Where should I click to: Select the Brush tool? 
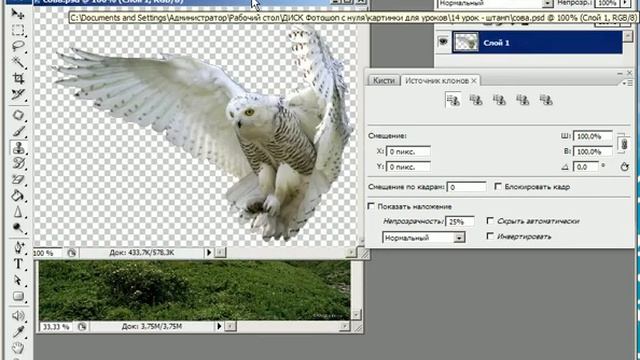(18, 131)
